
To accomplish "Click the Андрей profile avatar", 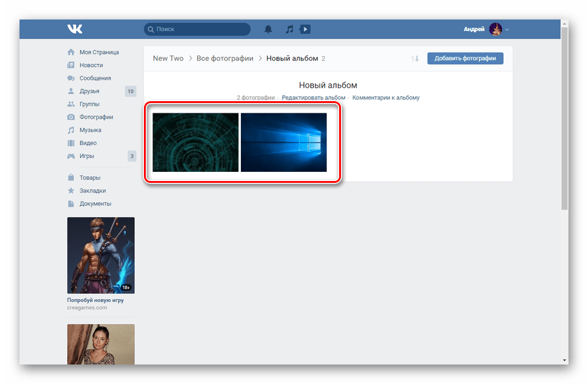I will [495, 29].
